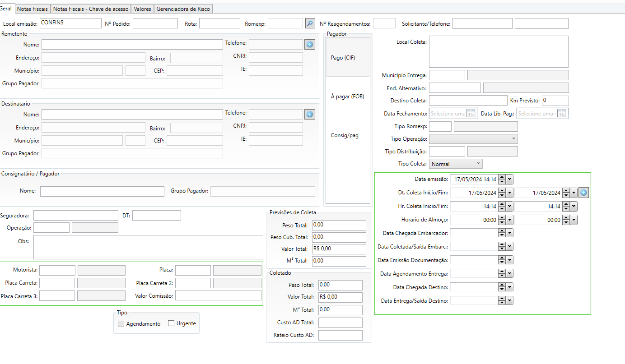Switch to the Geral tab
The height and width of the screenshot is (364, 625).
point(6,8)
